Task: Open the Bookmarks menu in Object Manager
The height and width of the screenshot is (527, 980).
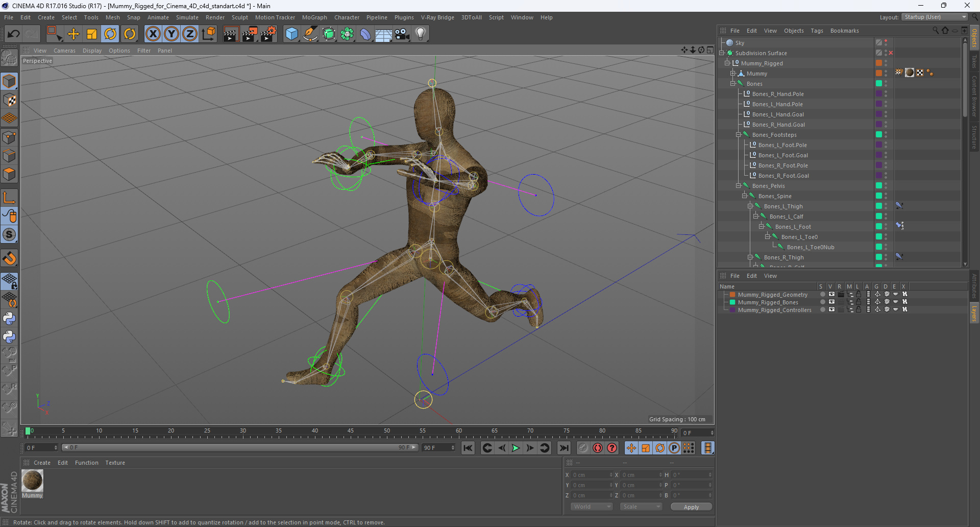Action: (x=844, y=31)
